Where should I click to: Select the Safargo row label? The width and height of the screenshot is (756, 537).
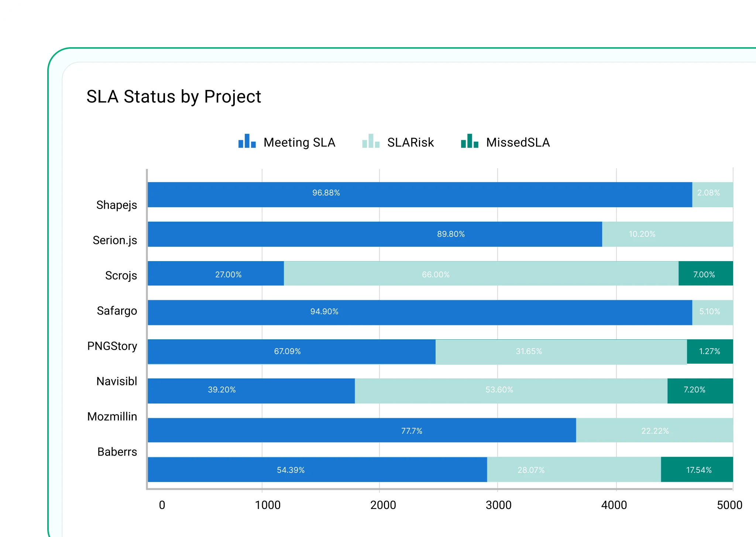pos(116,311)
